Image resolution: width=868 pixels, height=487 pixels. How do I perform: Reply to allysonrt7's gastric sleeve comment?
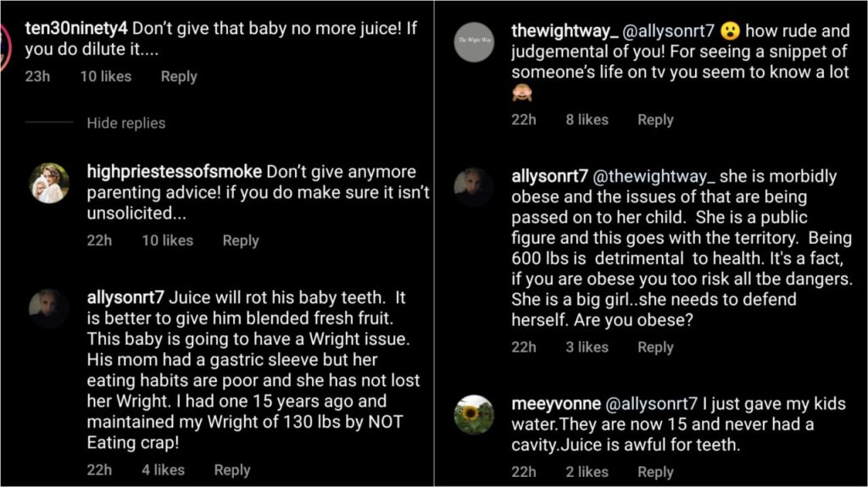pyautogui.click(x=232, y=470)
